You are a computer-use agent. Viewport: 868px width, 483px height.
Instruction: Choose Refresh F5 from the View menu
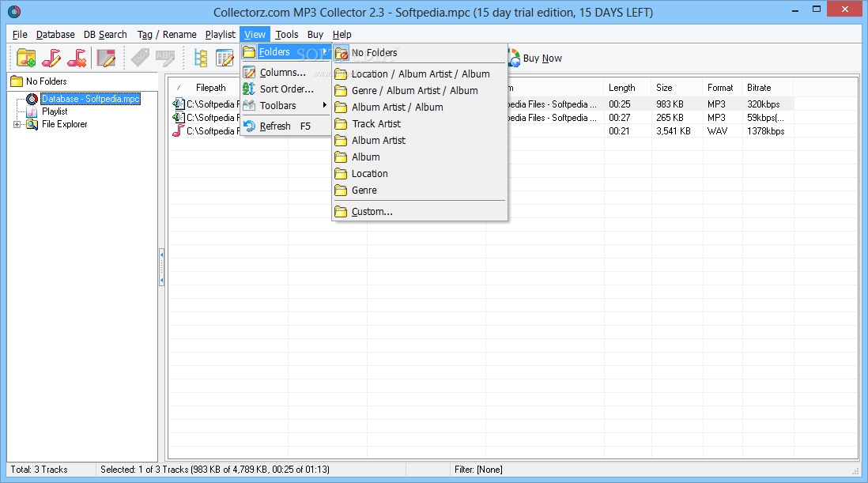[286, 126]
